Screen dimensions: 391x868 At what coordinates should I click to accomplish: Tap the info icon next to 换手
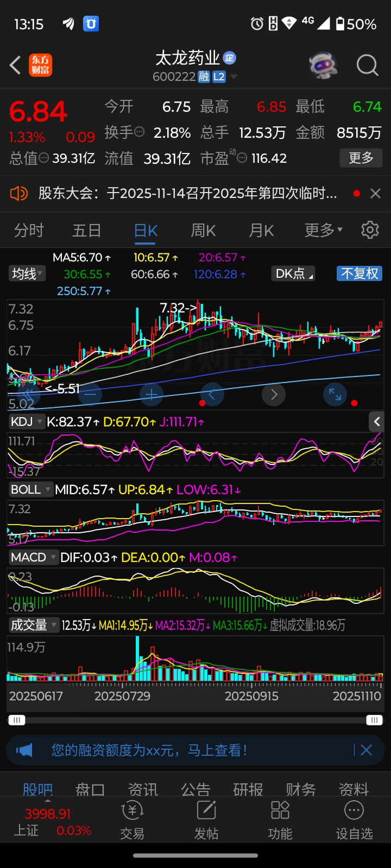click(x=140, y=131)
